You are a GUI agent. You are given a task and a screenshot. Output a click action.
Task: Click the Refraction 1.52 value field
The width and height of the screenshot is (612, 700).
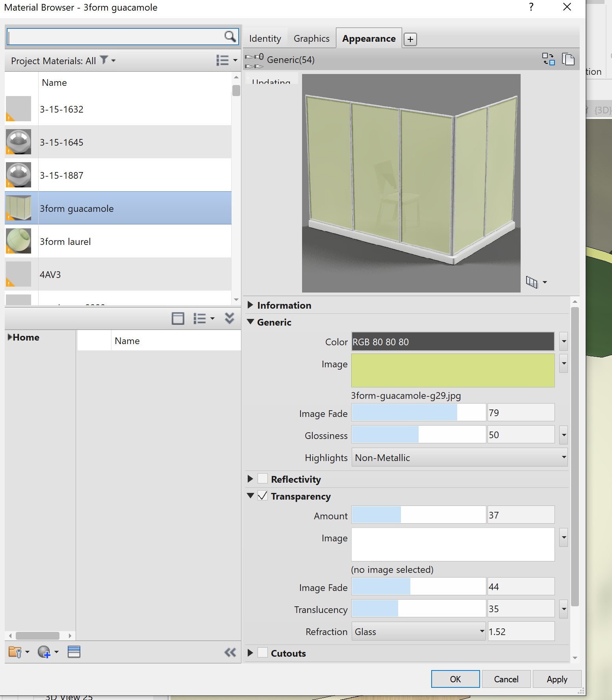tap(521, 631)
